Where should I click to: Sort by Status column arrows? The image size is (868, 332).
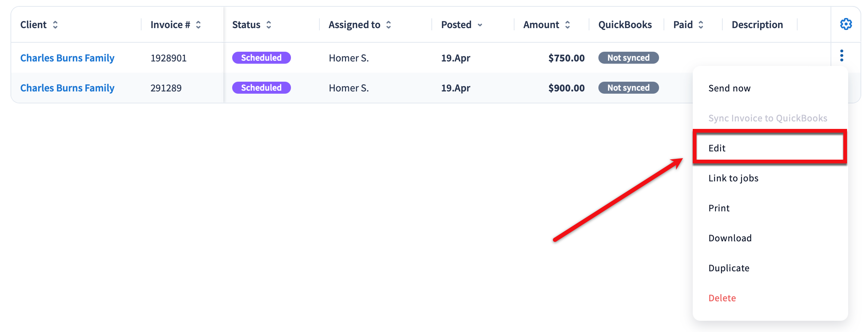tap(268, 25)
